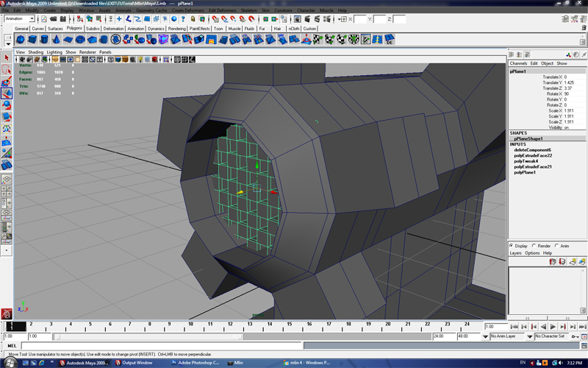Pick the Lasso select tool
Viewport: 588px width, 368px height.
[x=7, y=70]
